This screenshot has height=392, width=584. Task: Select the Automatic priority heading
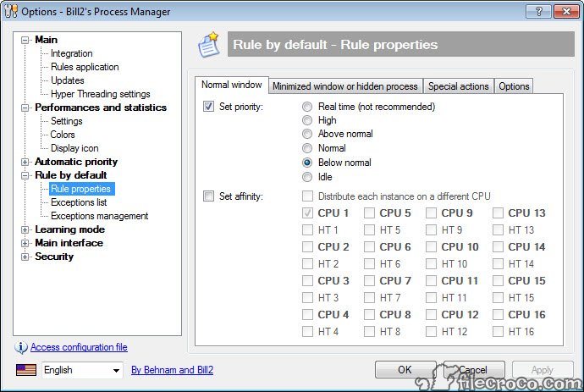click(x=76, y=162)
